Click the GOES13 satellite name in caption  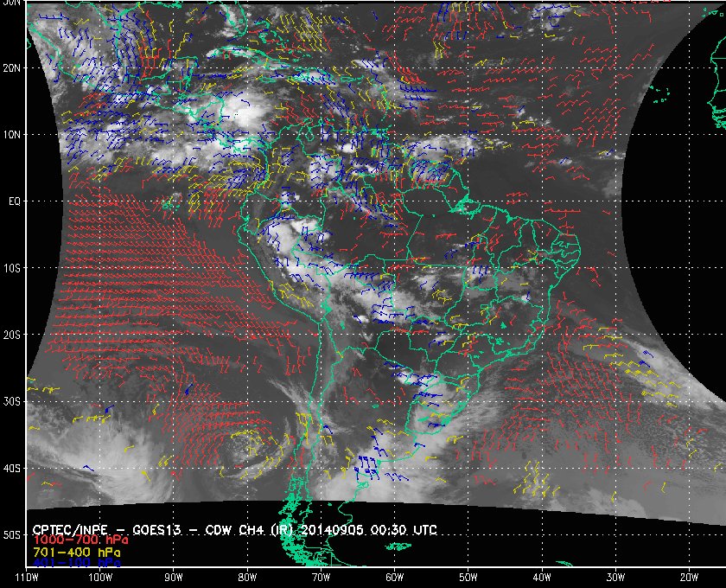(x=156, y=529)
